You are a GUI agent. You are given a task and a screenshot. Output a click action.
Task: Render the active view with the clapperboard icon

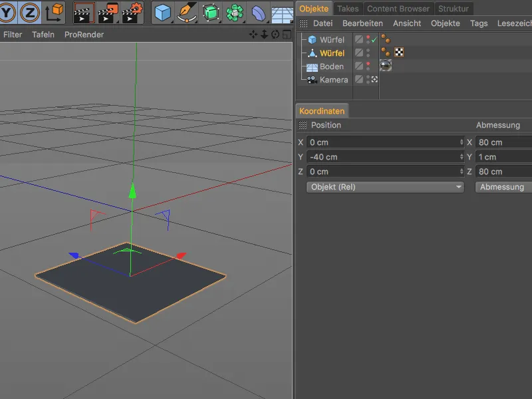click(84, 13)
